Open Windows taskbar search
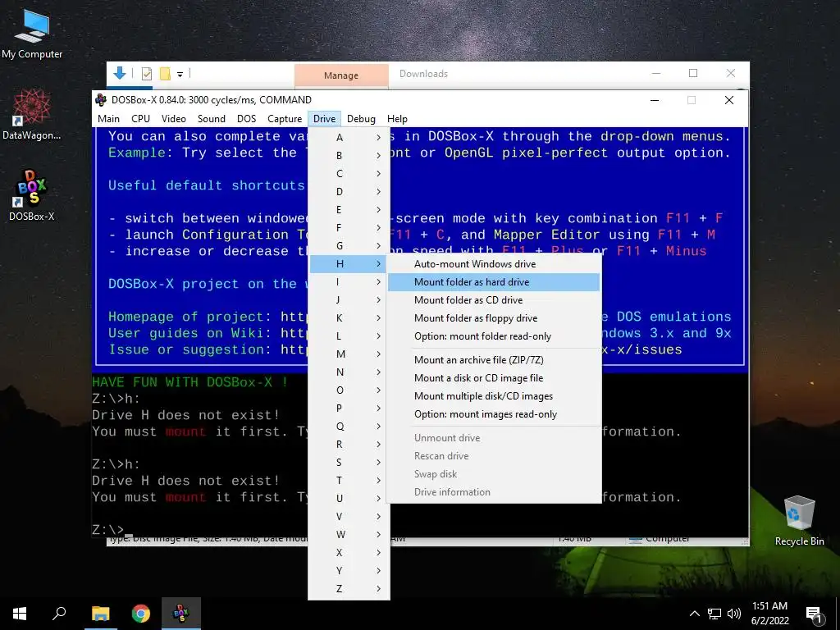 coord(59,614)
